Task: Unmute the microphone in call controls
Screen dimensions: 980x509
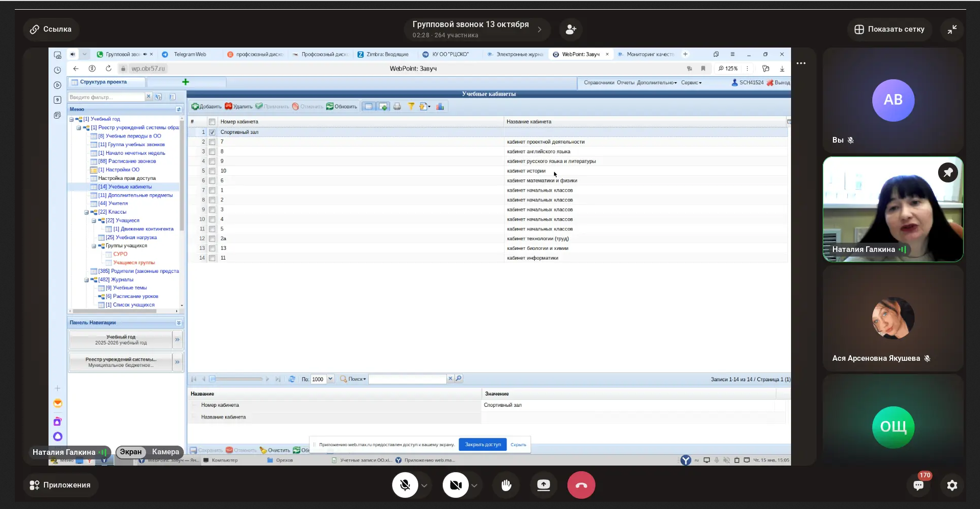Action: pyautogui.click(x=405, y=485)
